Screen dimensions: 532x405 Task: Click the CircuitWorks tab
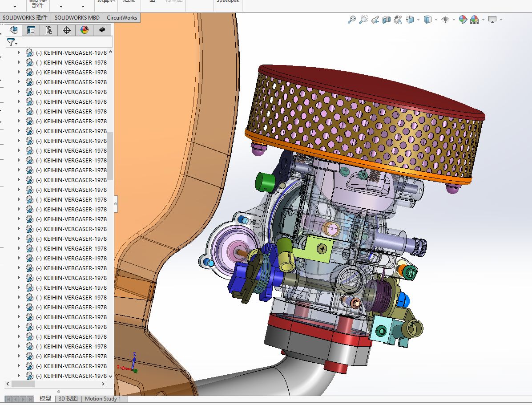tap(122, 18)
